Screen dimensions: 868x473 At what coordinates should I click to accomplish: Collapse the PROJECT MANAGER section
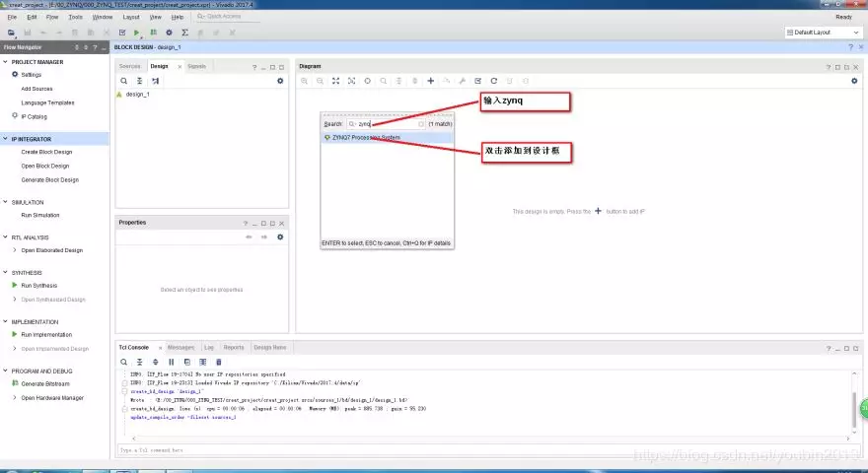[6, 61]
